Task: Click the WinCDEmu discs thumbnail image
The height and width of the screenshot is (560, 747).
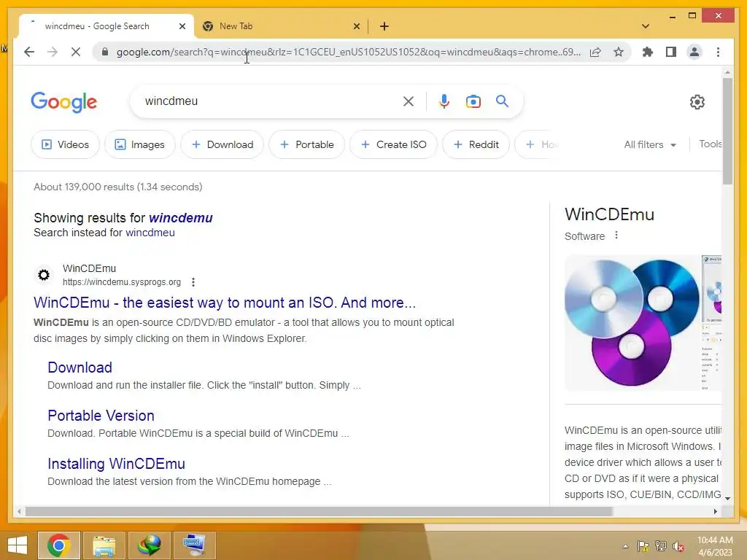Action: [632, 323]
